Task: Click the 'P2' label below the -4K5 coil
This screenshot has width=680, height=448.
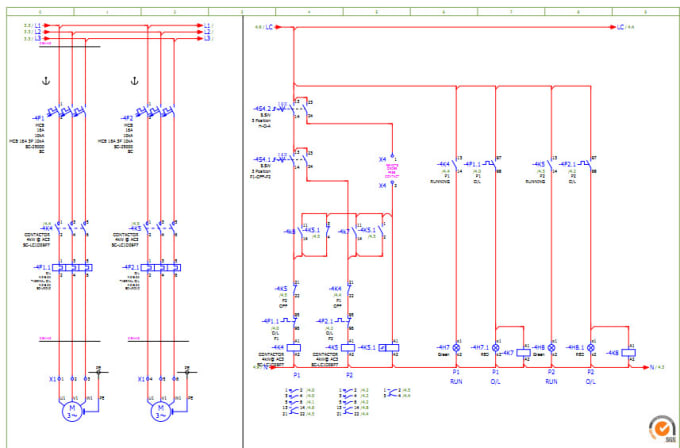Action: click(350, 374)
